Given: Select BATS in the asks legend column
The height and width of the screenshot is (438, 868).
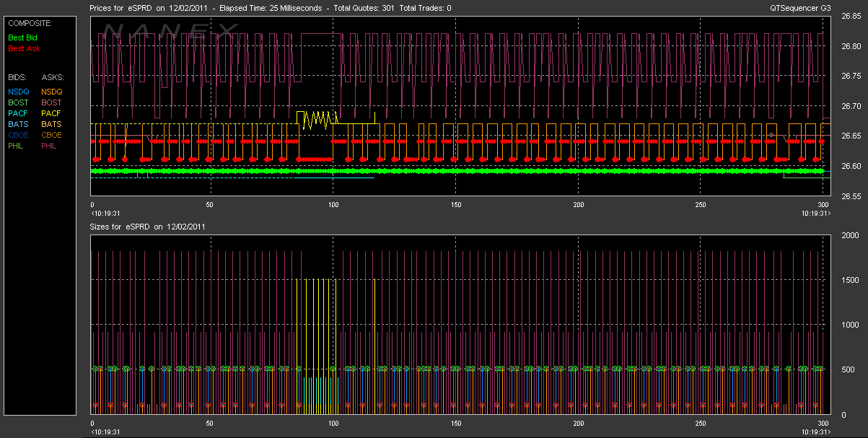Looking at the screenshot, I should pos(52,124).
